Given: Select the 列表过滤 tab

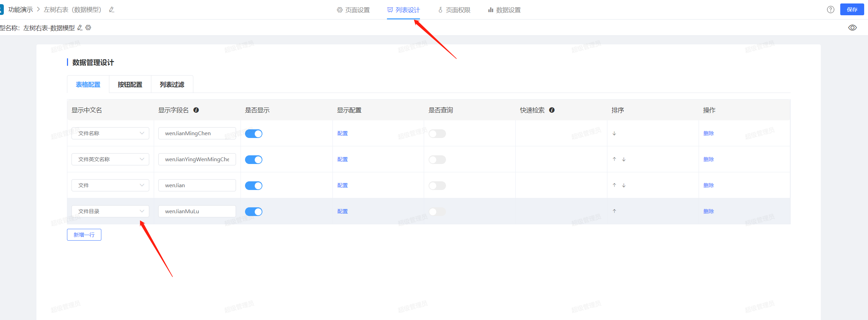Looking at the screenshot, I should (x=172, y=84).
